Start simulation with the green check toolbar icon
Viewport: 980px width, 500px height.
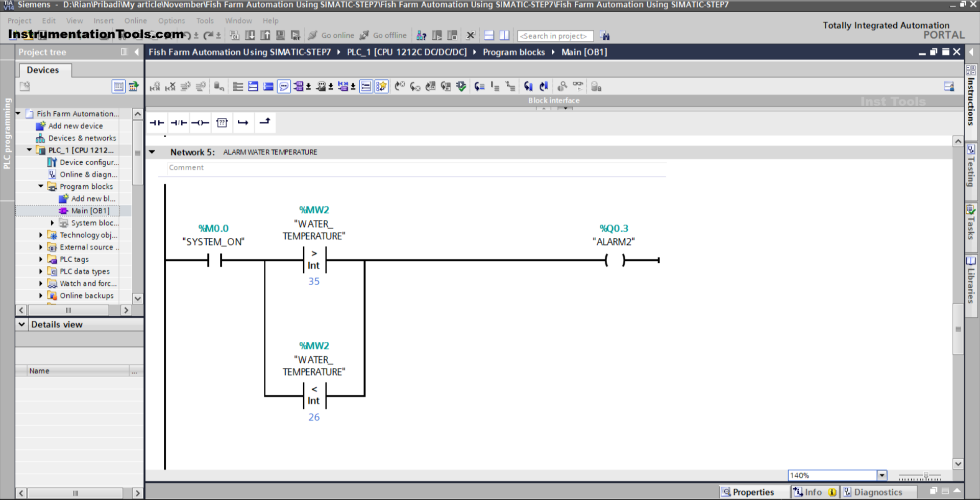(461, 86)
